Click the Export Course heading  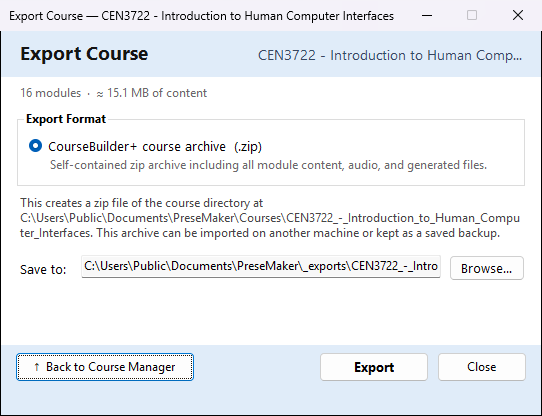click(x=84, y=54)
